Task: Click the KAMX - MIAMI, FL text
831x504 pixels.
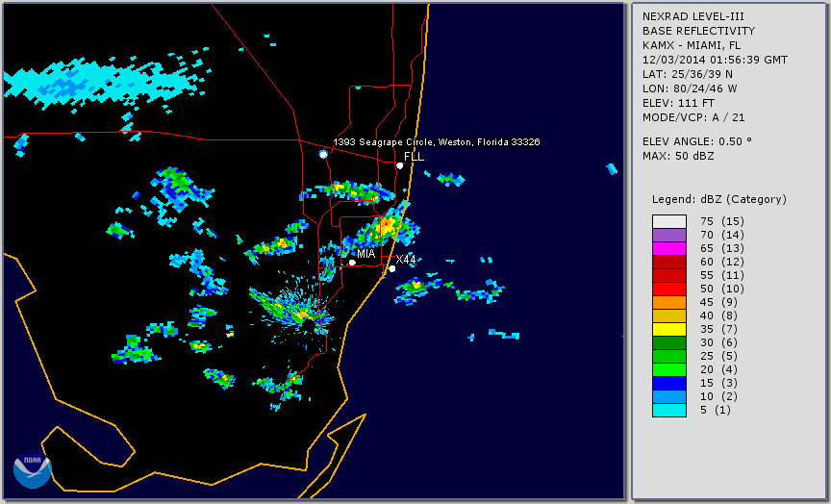Action: tap(692, 45)
